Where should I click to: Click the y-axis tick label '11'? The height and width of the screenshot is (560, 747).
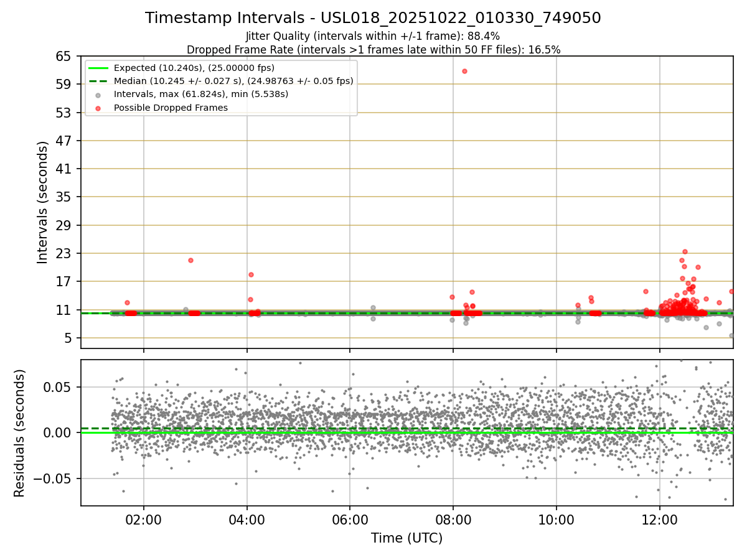point(63,310)
